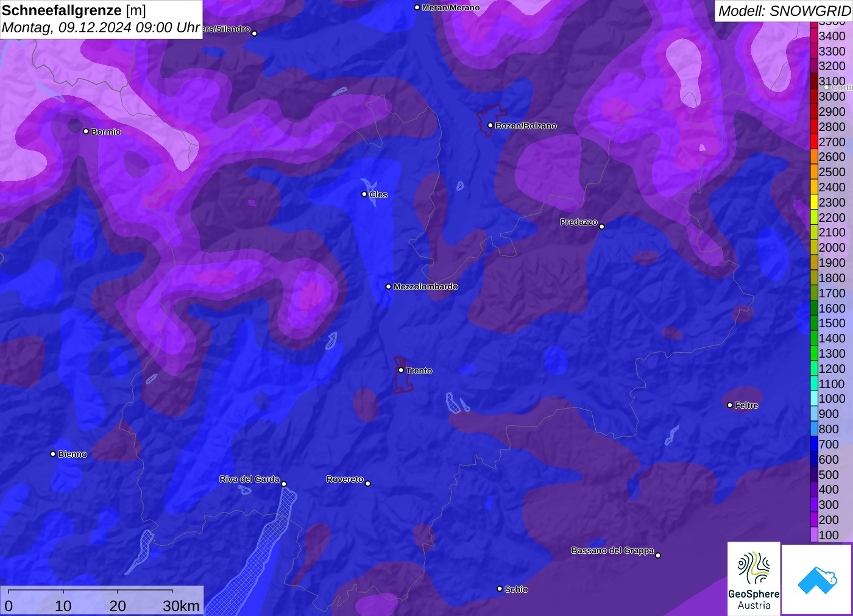Click the GeoSphere Austria logo
853x616 pixels.
click(754, 578)
